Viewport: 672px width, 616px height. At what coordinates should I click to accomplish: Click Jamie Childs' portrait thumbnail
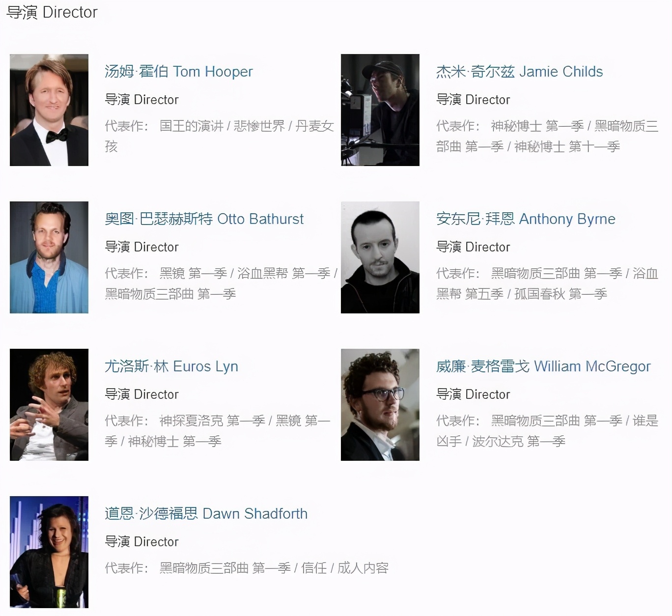coord(380,110)
